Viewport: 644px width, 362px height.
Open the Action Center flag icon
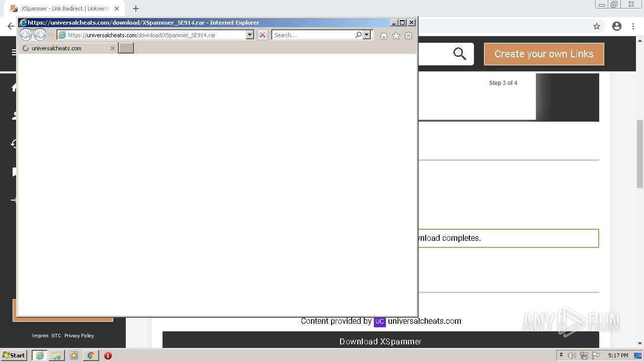click(596, 355)
